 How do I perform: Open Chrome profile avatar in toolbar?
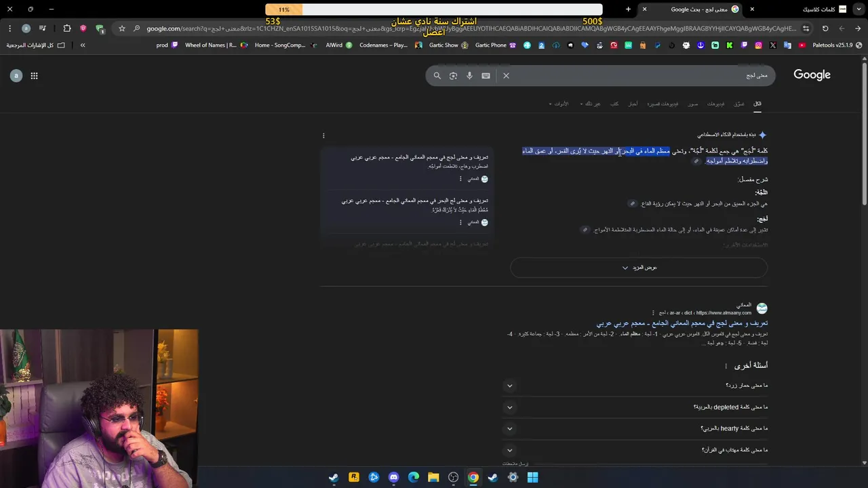click(26, 28)
